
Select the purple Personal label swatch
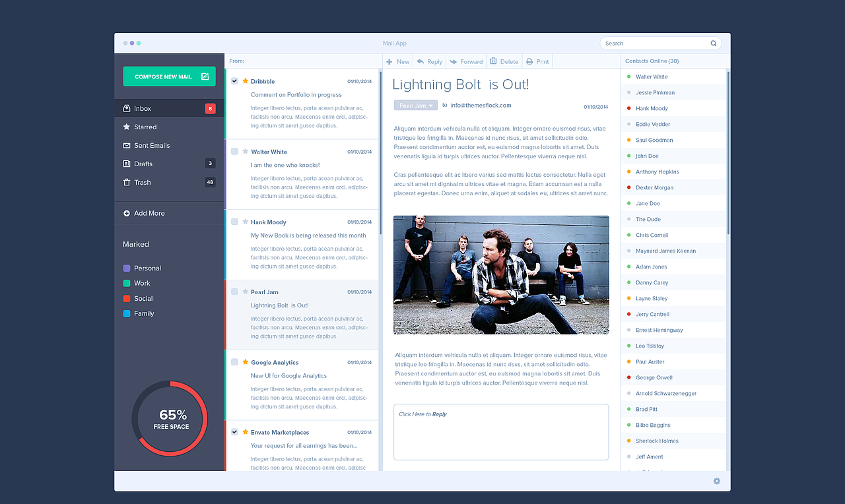(x=127, y=268)
